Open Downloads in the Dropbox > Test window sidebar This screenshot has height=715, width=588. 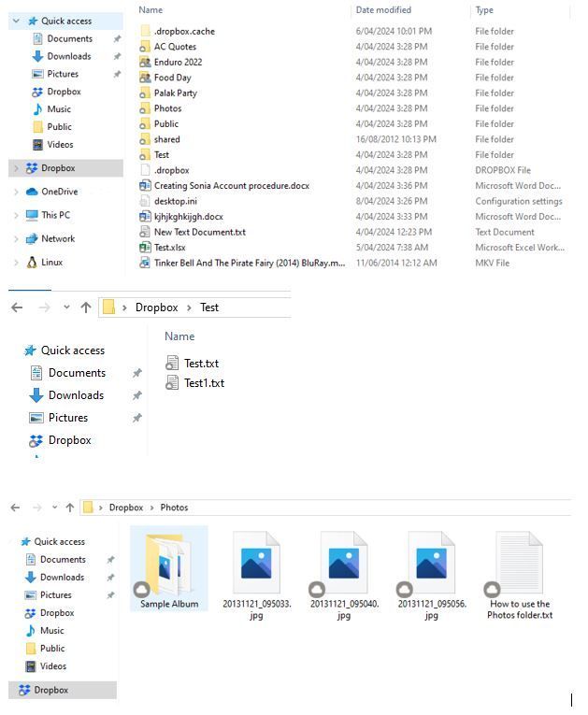click(x=76, y=395)
